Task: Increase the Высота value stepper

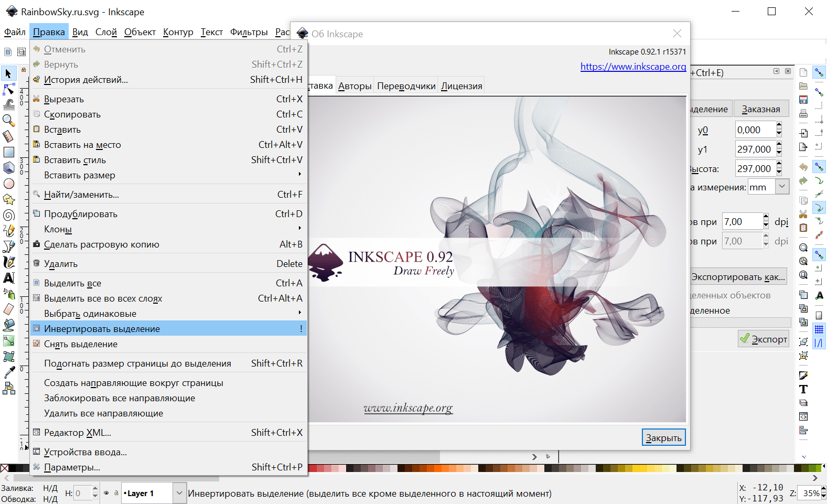Action: click(x=779, y=165)
